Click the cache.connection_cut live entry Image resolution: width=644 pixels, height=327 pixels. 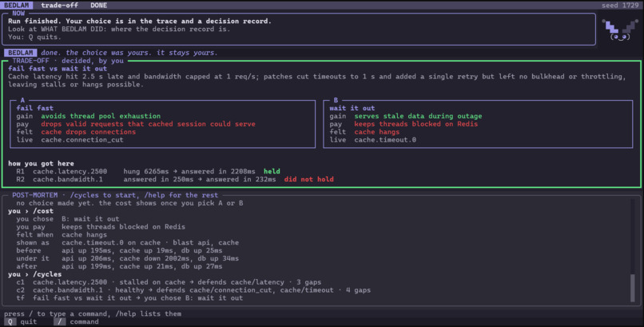(x=82, y=140)
